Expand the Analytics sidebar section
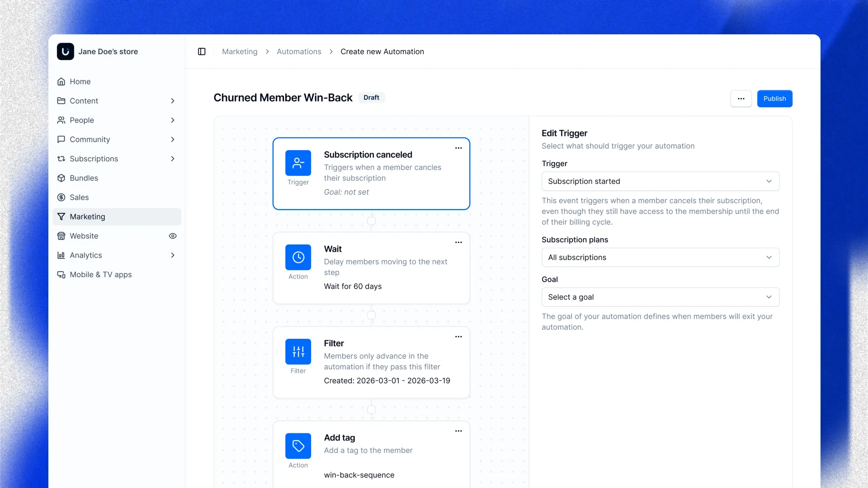The image size is (868, 488). click(x=172, y=255)
